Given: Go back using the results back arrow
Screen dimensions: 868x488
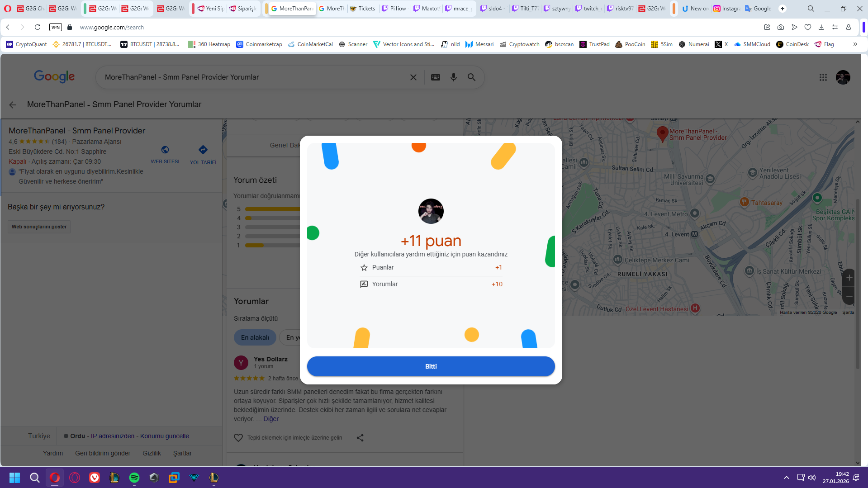Looking at the screenshot, I should click(x=13, y=105).
